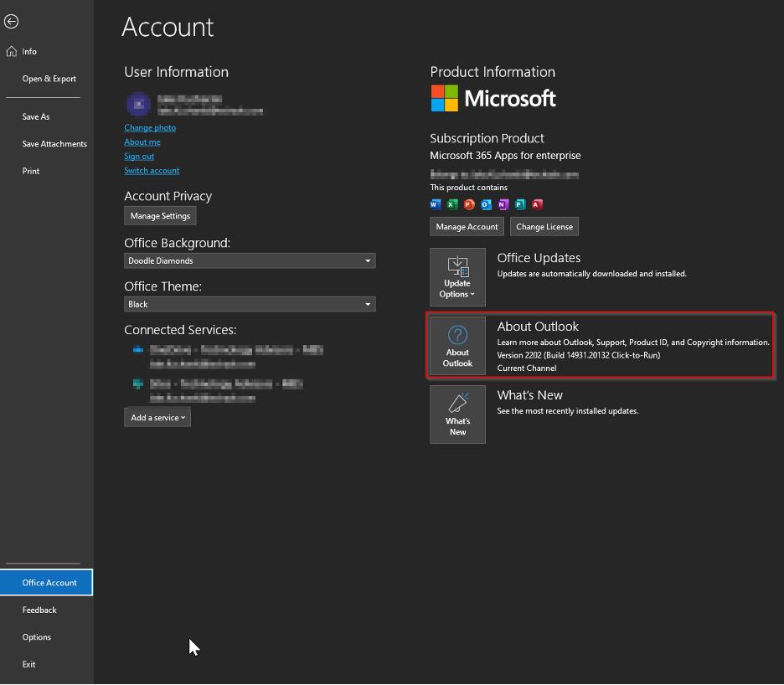Open the What's New megaphone tile
Image resolution: width=784 pixels, height=685 pixels.
pyautogui.click(x=457, y=414)
